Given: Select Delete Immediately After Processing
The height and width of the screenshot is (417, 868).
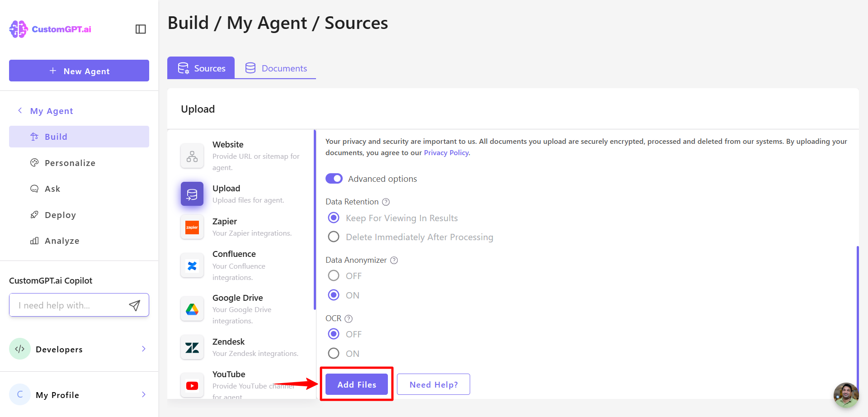Looking at the screenshot, I should tap(334, 237).
